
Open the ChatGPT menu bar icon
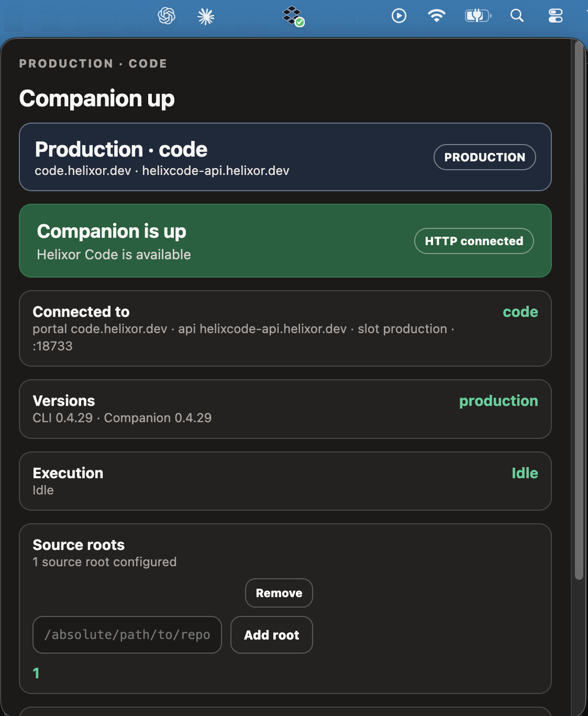click(x=167, y=16)
